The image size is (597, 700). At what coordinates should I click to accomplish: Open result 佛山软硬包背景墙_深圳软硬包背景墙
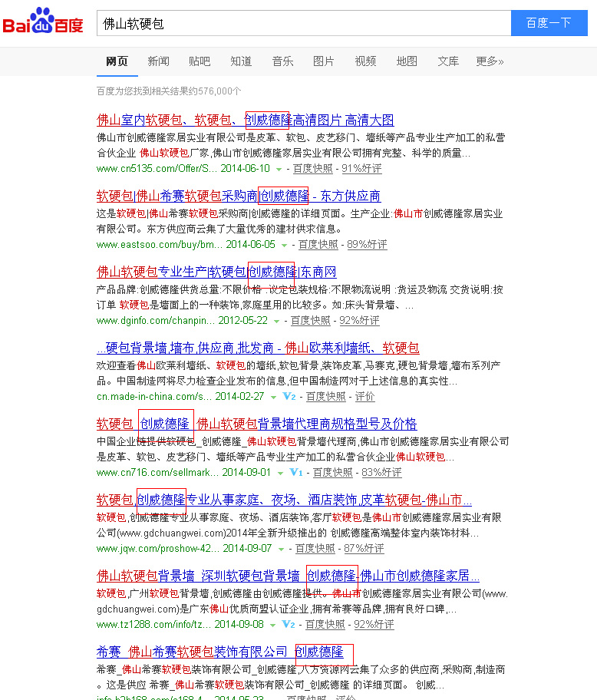[x=288, y=576]
